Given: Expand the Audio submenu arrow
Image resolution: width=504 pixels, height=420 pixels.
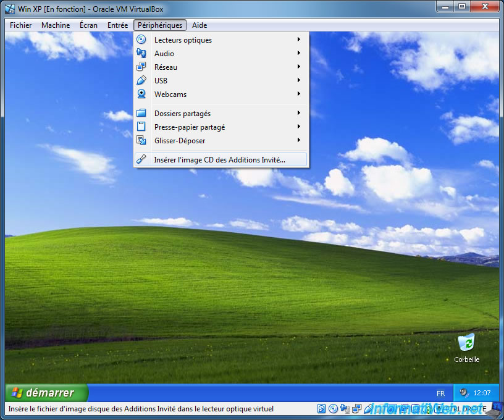Looking at the screenshot, I should coord(298,53).
